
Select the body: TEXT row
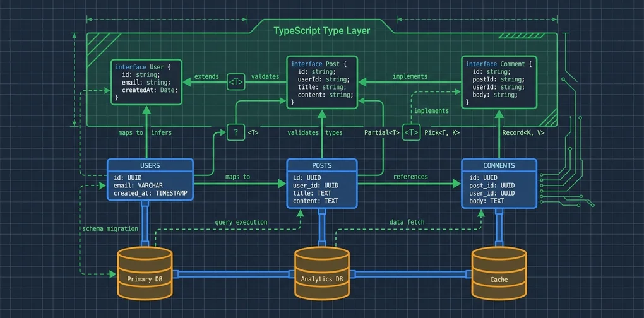(x=487, y=201)
